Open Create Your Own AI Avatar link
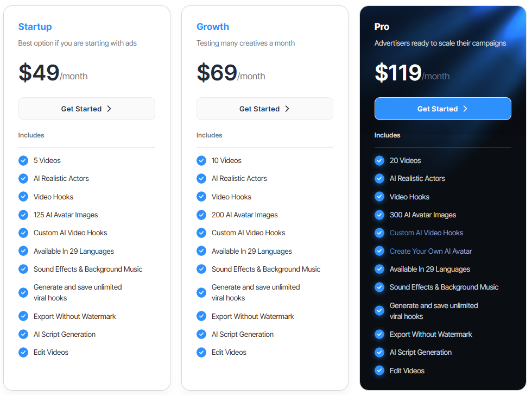 (430, 252)
